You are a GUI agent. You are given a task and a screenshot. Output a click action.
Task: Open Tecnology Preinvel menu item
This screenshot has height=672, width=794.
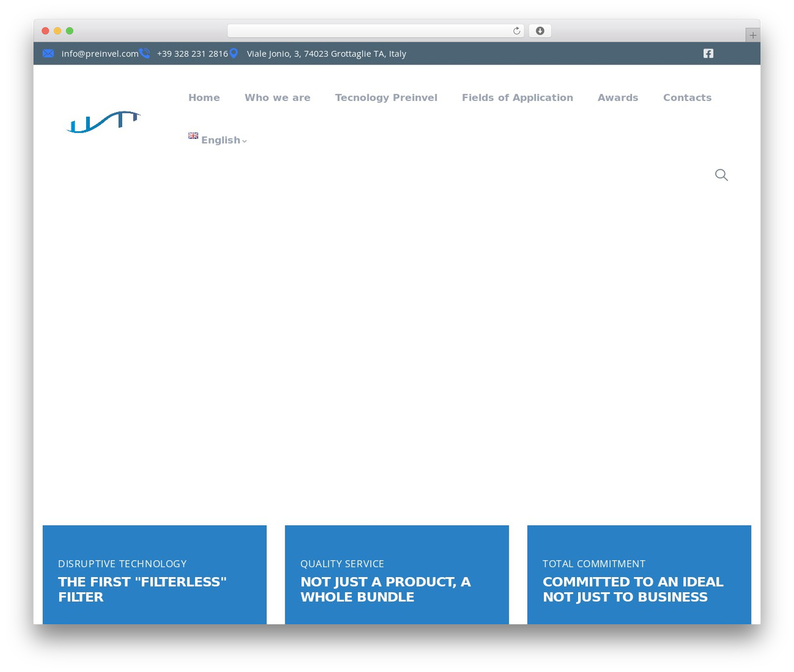(386, 97)
